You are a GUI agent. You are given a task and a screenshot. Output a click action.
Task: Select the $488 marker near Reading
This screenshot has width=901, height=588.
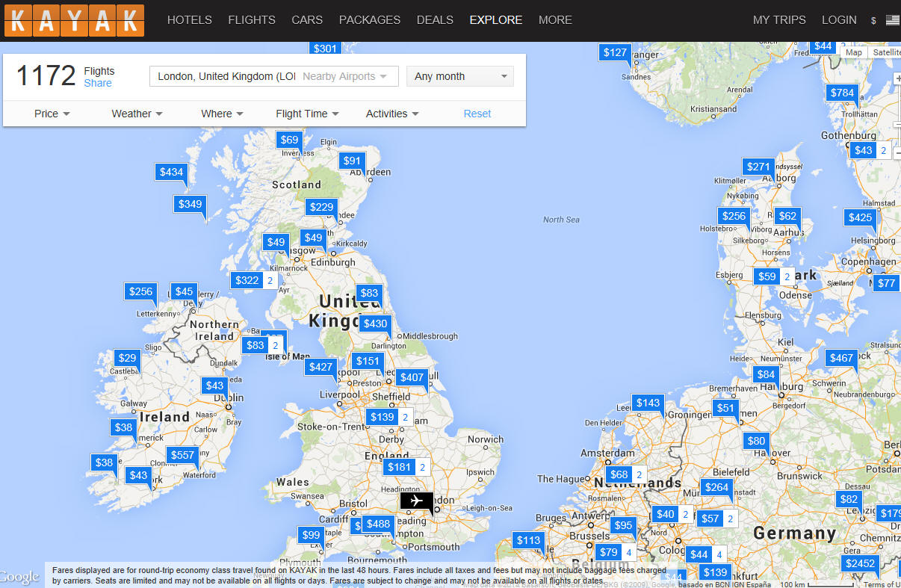tap(378, 524)
